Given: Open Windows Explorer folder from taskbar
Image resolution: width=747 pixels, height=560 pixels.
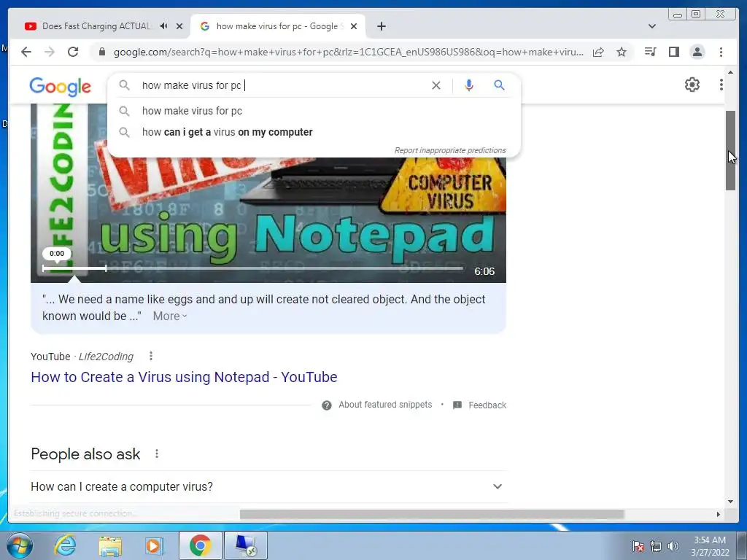Looking at the screenshot, I should [110, 545].
